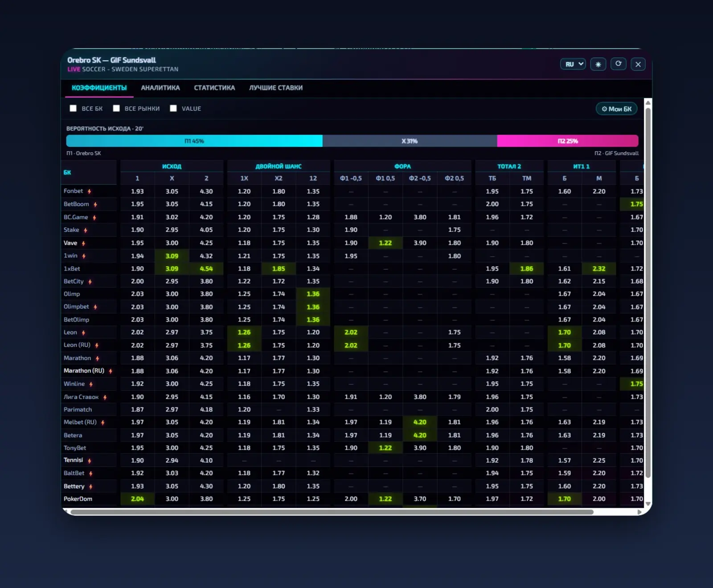Toggle the VALUE checkbox

coord(173,108)
